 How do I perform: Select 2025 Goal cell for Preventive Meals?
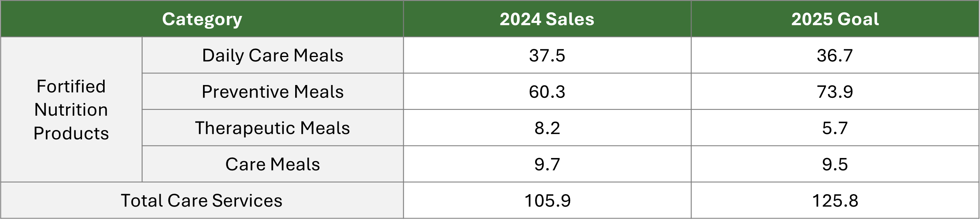coord(835,92)
